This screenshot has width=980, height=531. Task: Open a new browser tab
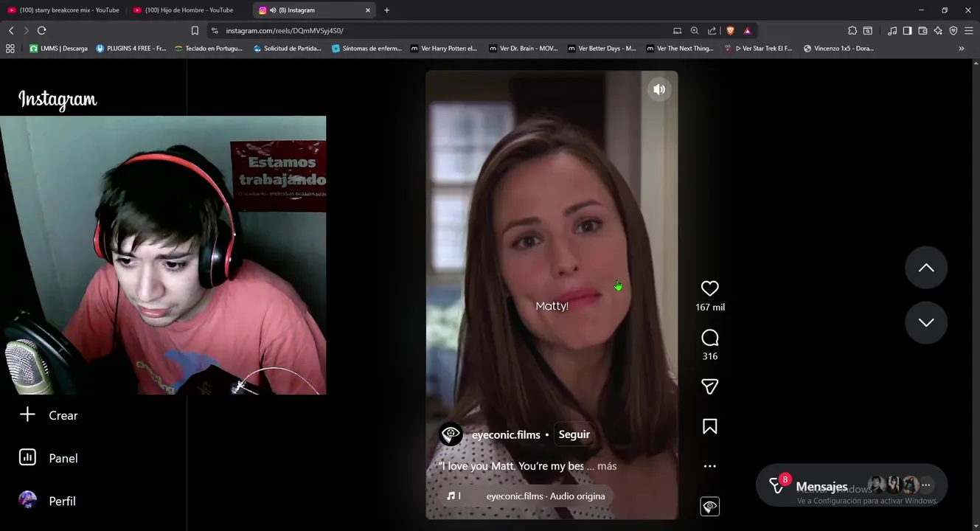[x=386, y=10]
